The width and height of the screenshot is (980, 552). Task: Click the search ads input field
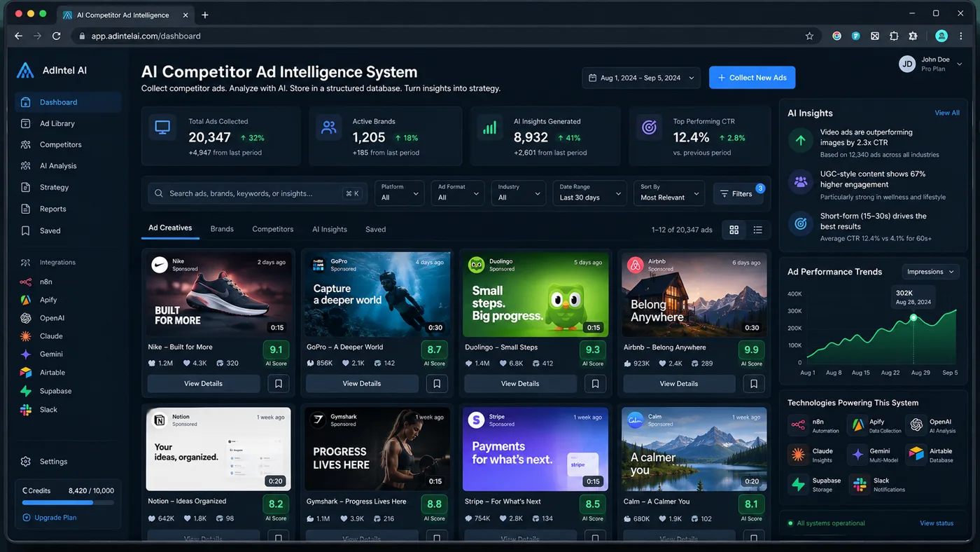(x=258, y=193)
